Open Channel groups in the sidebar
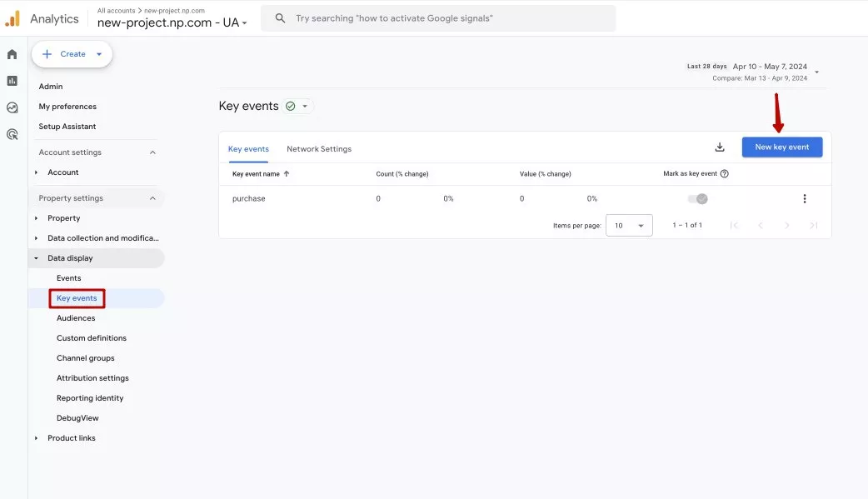The height and width of the screenshot is (499, 868). click(85, 357)
